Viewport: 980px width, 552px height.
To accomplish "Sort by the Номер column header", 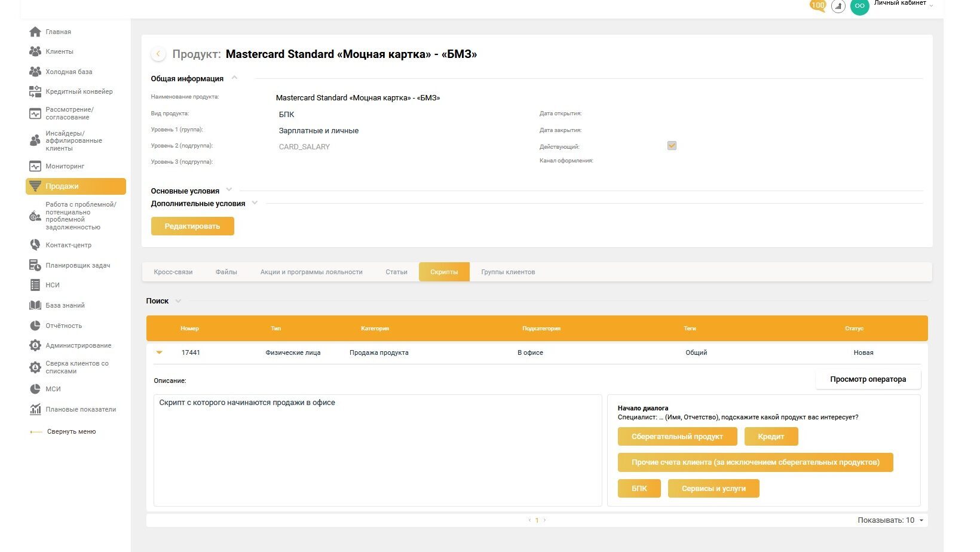I will click(190, 329).
